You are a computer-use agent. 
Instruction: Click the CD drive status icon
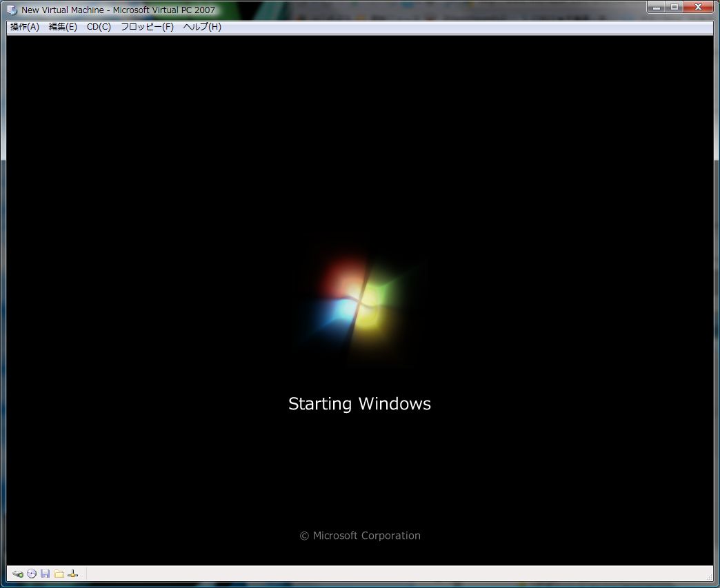pyautogui.click(x=32, y=574)
